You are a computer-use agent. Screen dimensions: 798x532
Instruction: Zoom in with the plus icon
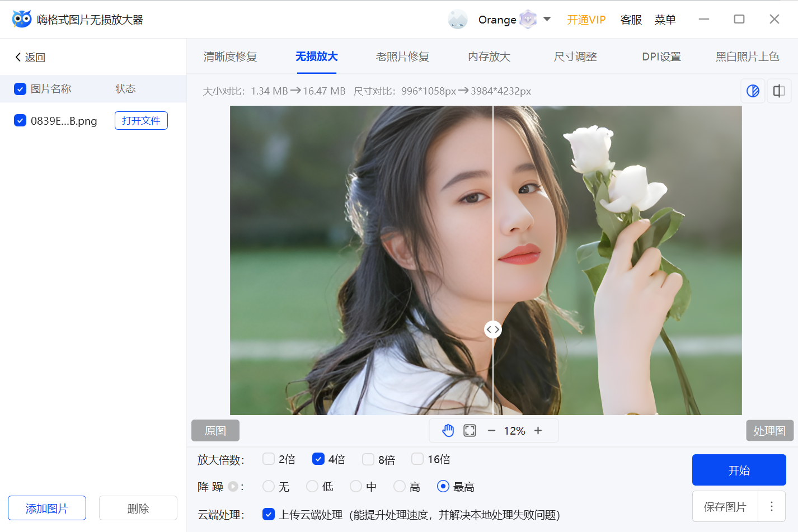tap(538, 430)
